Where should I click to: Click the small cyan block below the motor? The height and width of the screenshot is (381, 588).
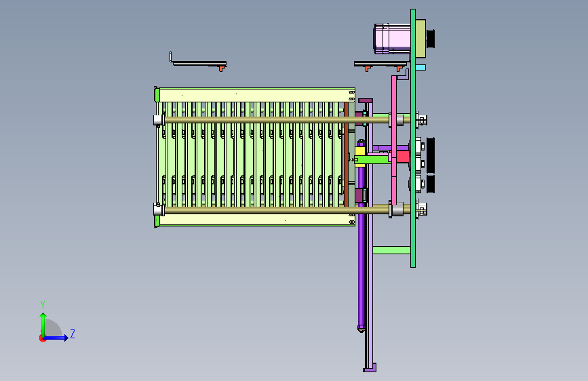(x=420, y=68)
